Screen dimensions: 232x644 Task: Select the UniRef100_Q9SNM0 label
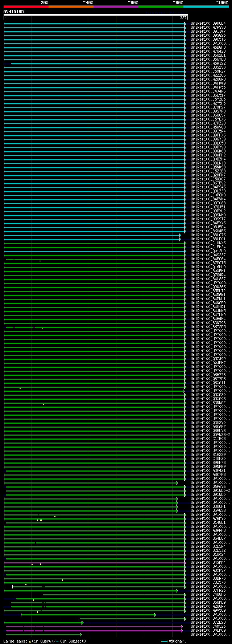tap(208, 215)
